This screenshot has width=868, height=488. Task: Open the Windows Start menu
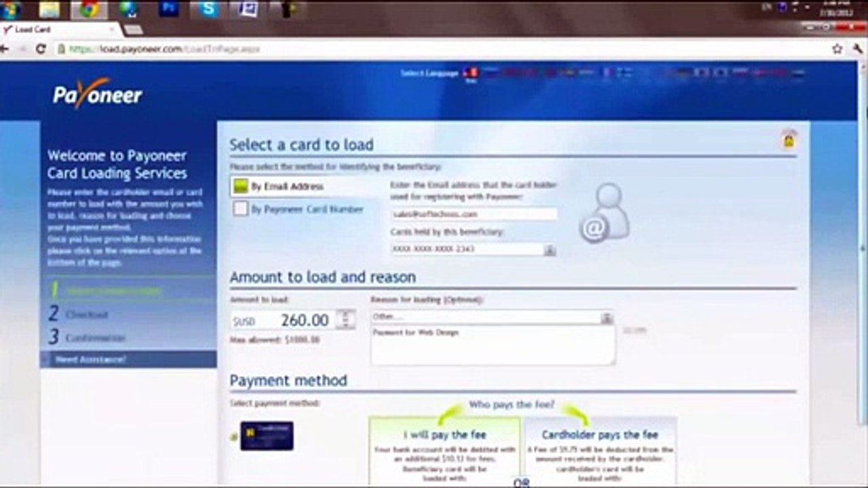point(12,9)
